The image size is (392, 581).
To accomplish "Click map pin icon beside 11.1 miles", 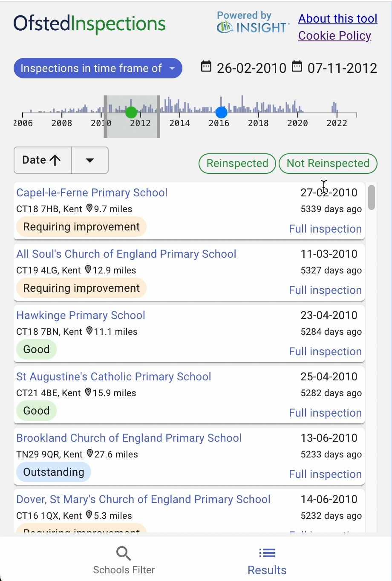I will click(x=89, y=331).
